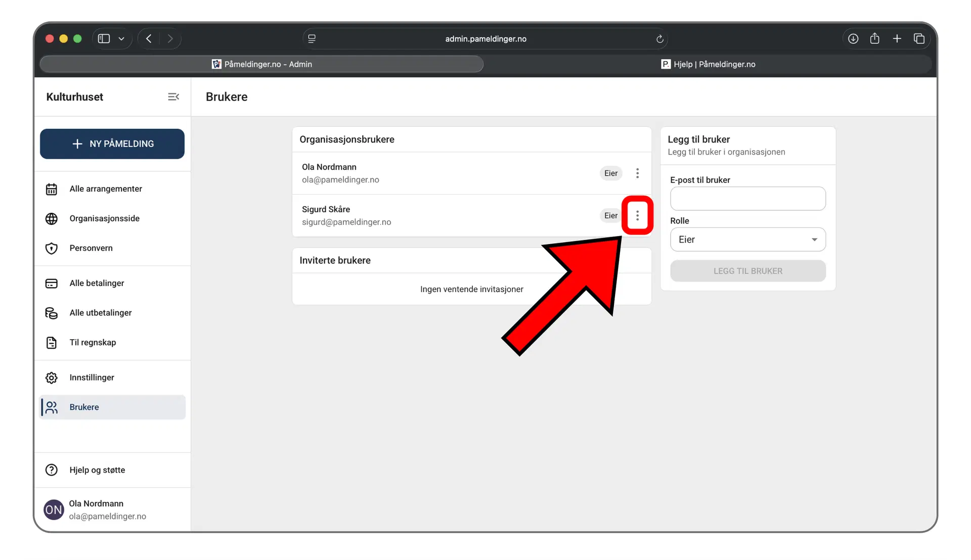Click the Alle betalinger card icon

(x=52, y=284)
